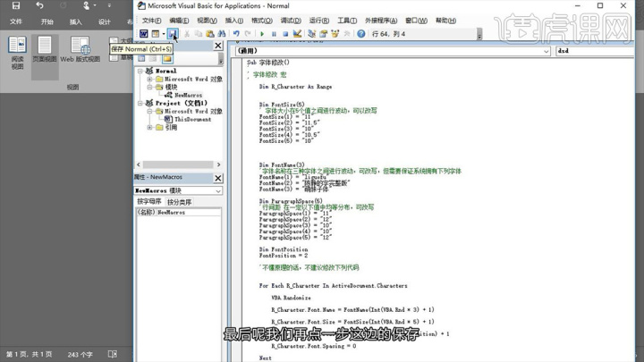Viewport: 644px width, 362px height.
Task: Click 243 个字 word count in status bar
Action: (80, 354)
